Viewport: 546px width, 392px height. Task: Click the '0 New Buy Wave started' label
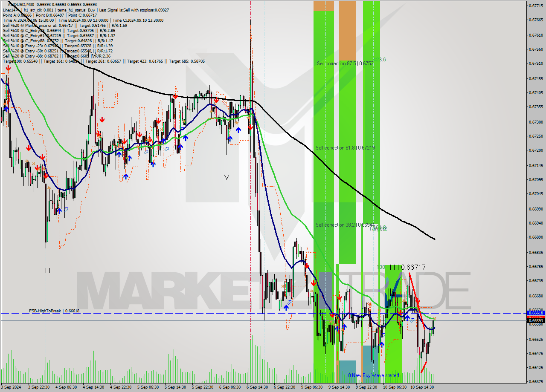pos(374,375)
